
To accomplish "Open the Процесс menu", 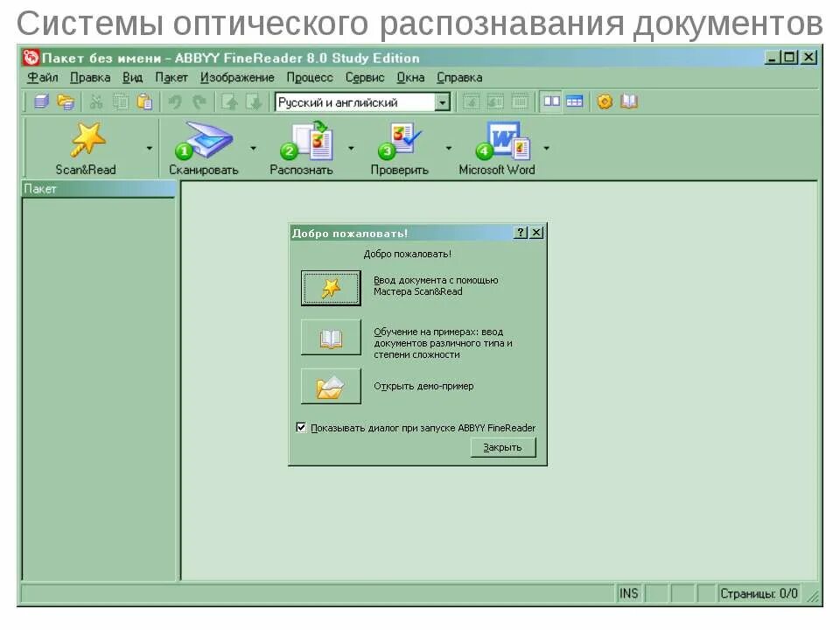I will 310,78.
